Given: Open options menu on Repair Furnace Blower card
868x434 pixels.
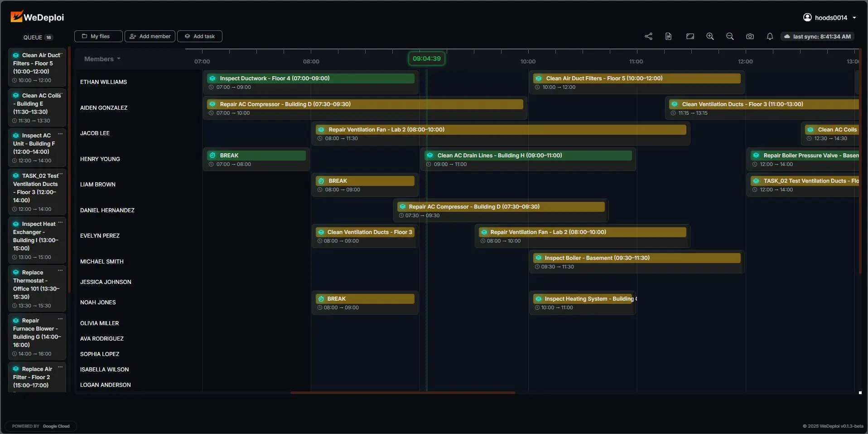Looking at the screenshot, I should click(x=60, y=319).
